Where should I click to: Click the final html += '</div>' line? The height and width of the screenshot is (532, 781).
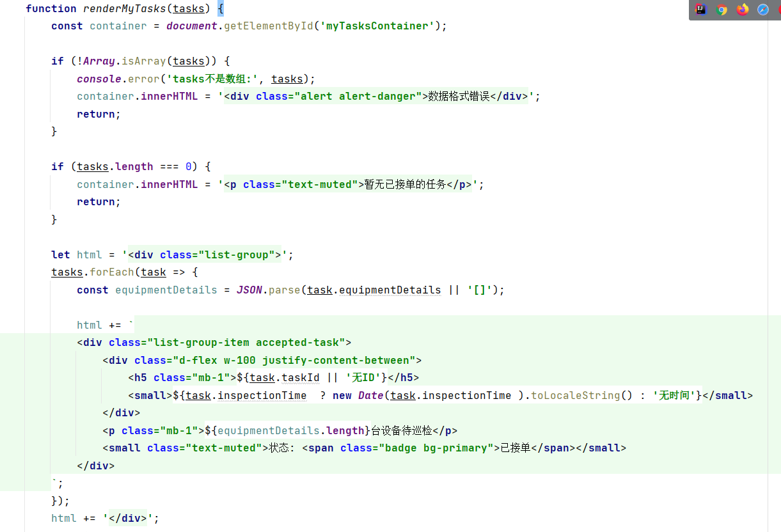click(106, 519)
